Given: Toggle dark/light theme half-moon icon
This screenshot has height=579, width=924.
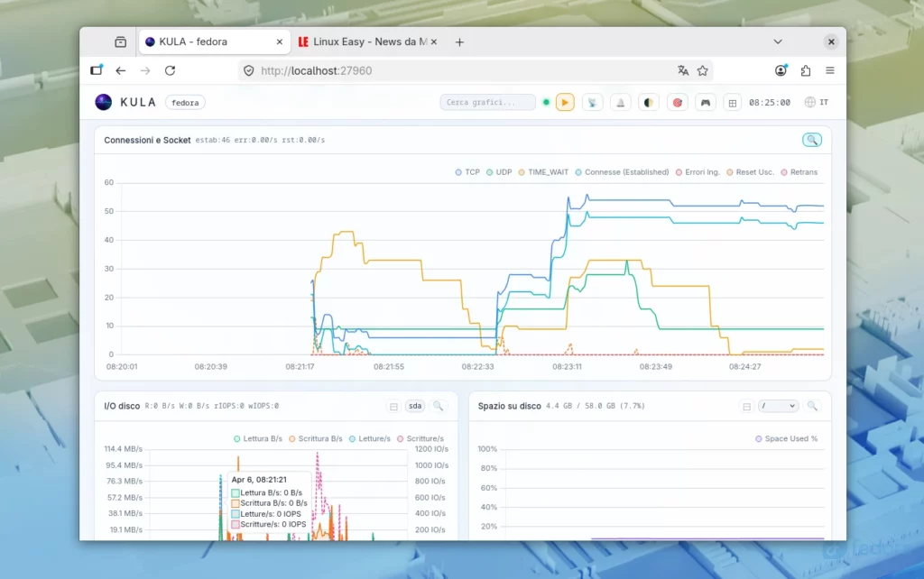Looking at the screenshot, I should click(648, 103).
